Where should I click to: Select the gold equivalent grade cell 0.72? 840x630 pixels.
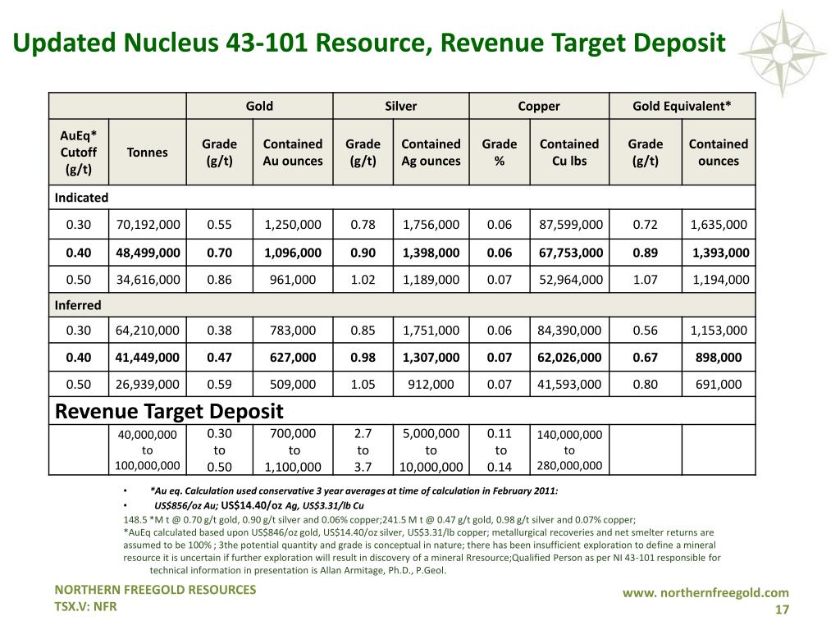pyautogui.click(x=645, y=225)
